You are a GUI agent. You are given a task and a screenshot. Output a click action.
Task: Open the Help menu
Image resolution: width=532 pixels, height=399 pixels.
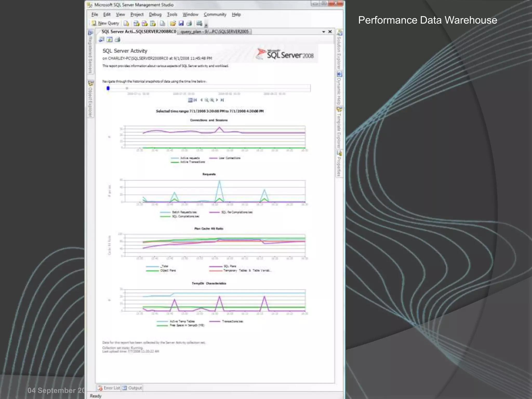click(236, 14)
